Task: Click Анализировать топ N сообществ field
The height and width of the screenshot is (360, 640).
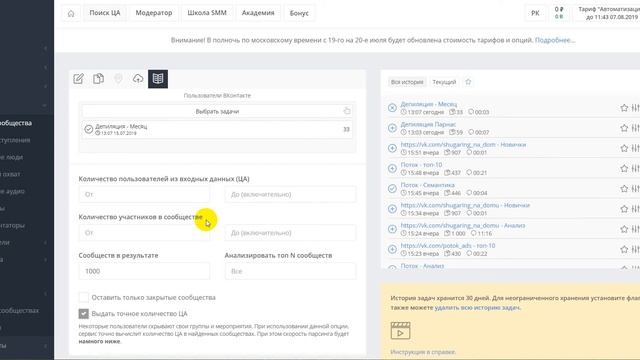Action: tap(290, 271)
